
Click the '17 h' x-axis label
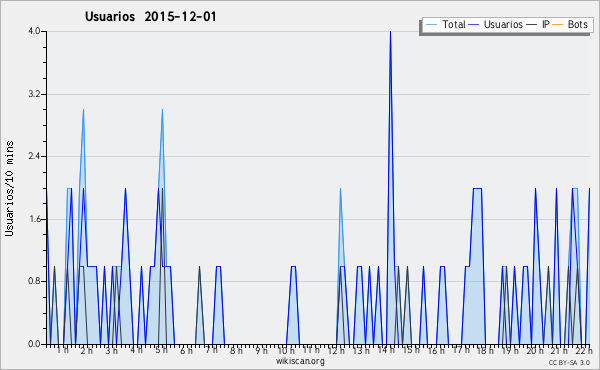(461, 350)
